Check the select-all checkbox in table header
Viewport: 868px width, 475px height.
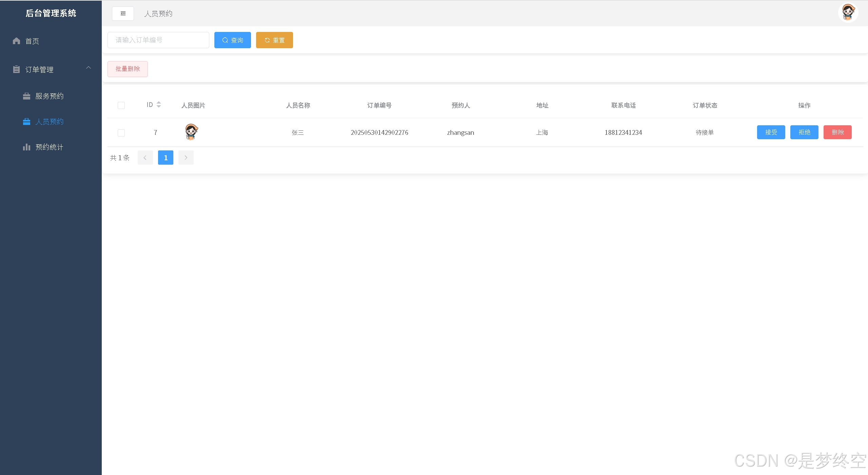(x=121, y=105)
